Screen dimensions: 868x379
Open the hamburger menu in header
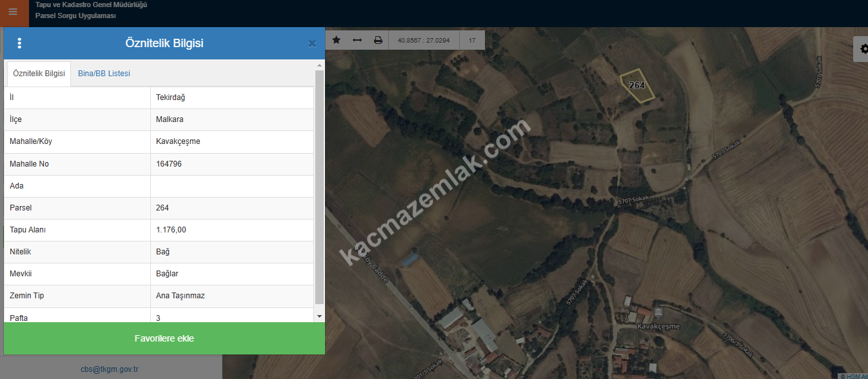(13, 12)
